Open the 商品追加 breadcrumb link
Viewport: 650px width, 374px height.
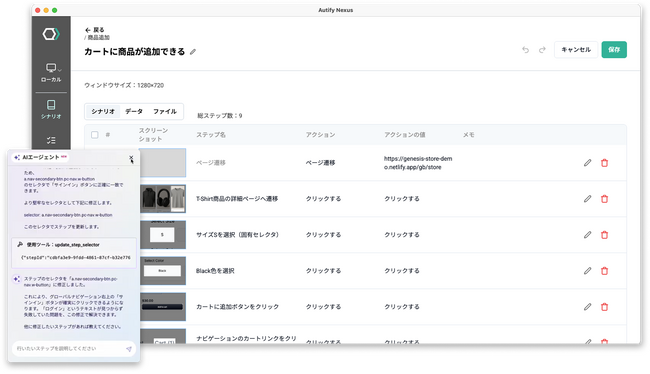tap(98, 37)
